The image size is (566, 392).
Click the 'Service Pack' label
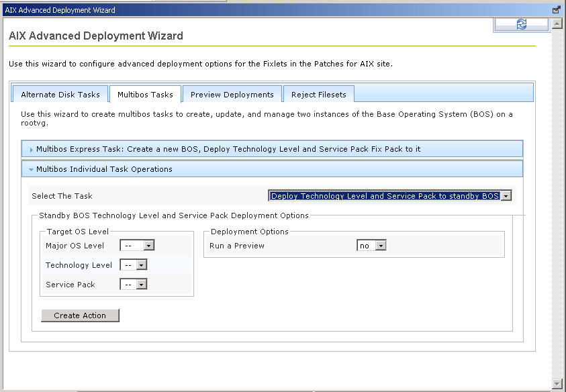coord(70,285)
